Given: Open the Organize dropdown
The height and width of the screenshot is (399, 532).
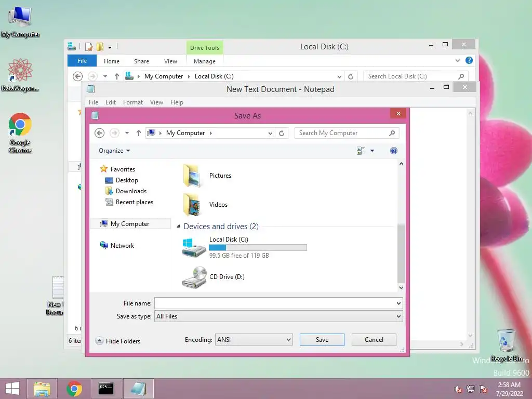Looking at the screenshot, I should 114,151.
